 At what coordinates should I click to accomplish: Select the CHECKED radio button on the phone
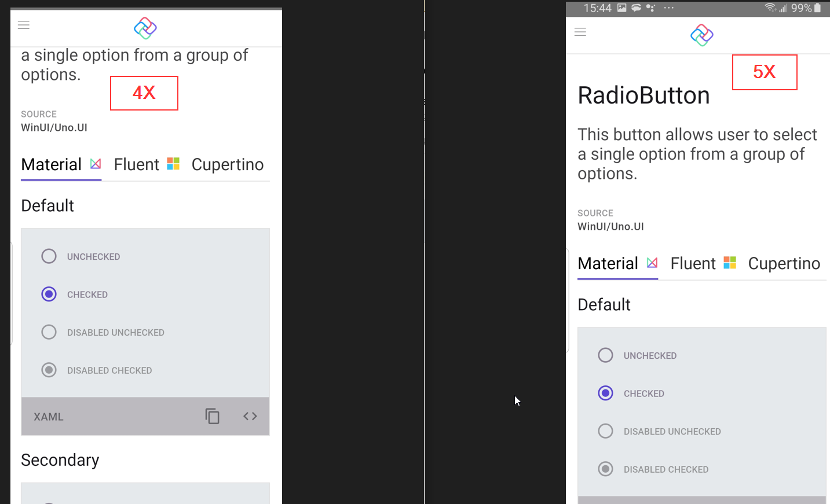click(x=605, y=393)
